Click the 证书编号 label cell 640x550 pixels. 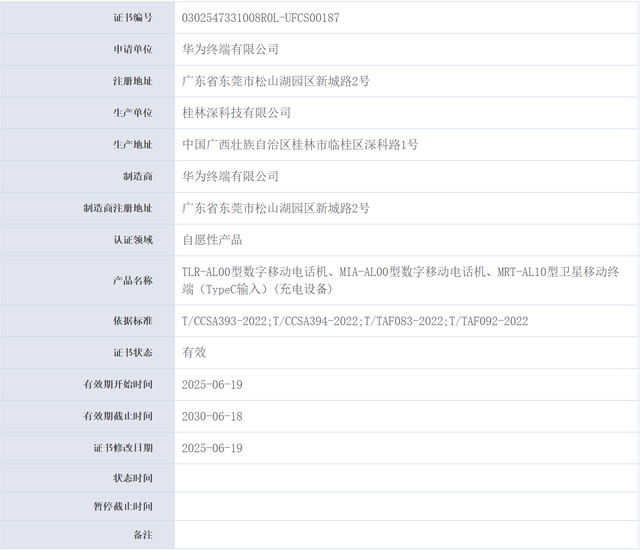tap(87, 18)
